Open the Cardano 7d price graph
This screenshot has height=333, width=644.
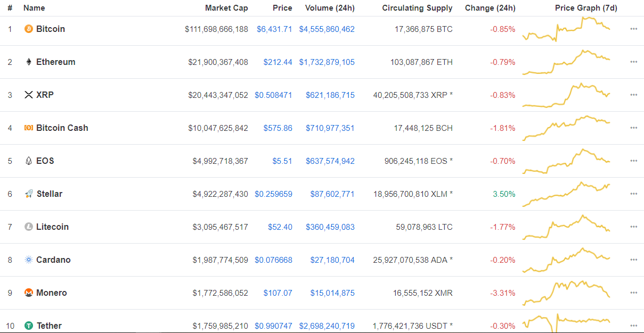coord(566,260)
